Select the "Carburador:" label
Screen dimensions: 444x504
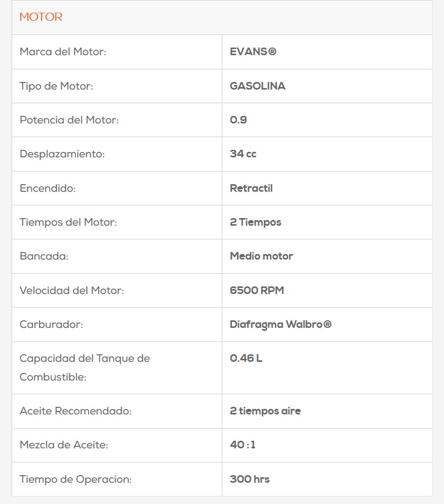pos(51,324)
